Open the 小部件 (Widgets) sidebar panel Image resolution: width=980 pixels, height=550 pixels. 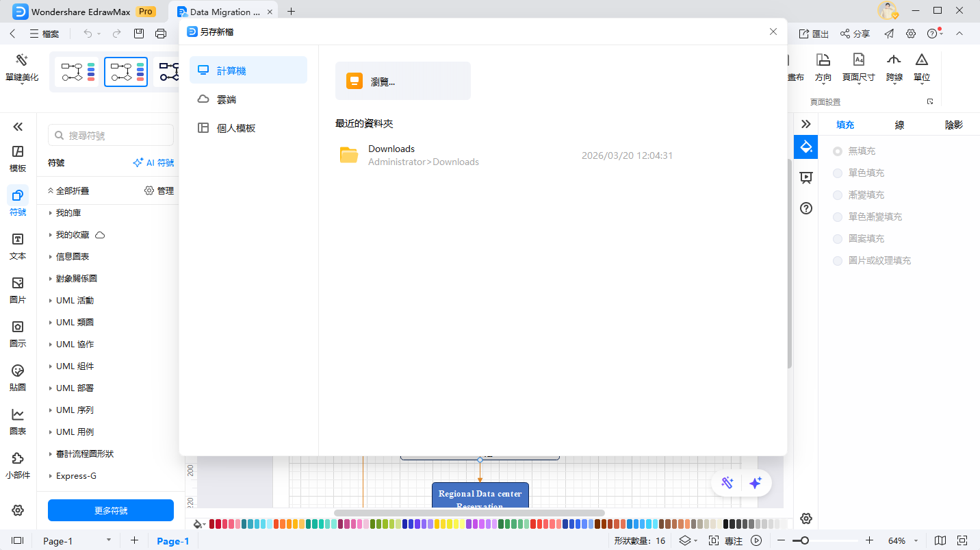coord(18,465)
